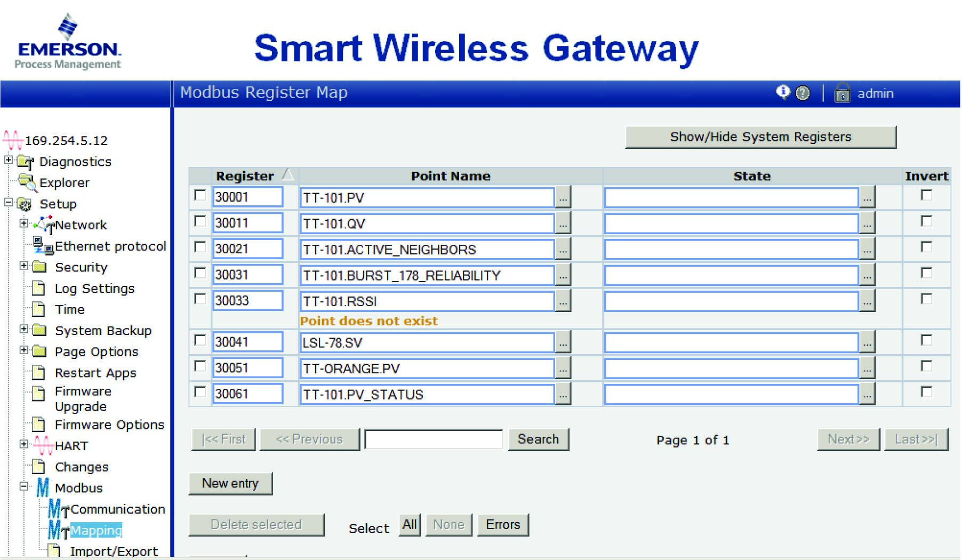Click the Import/Export page icon
This screenshot has height=560, width=962.
pyautogui.click(x=54, y=550)
